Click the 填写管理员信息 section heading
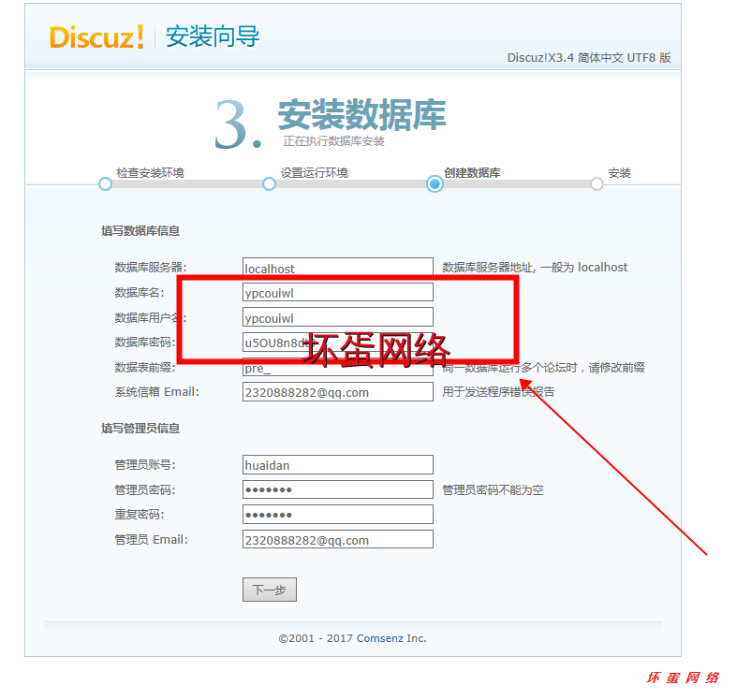751x700 pixels. tap(140, 428)
